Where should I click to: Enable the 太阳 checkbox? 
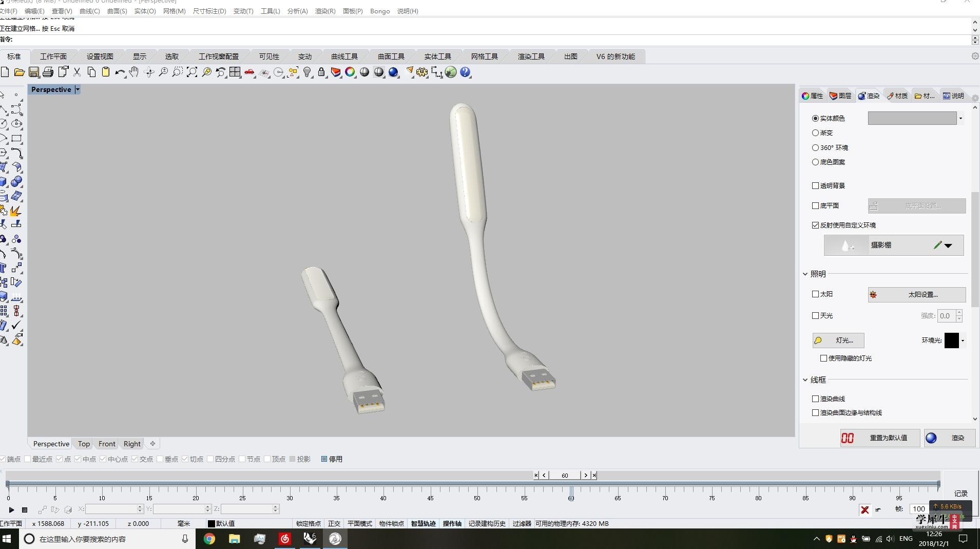pyautogui.click(x=815, y=294)
